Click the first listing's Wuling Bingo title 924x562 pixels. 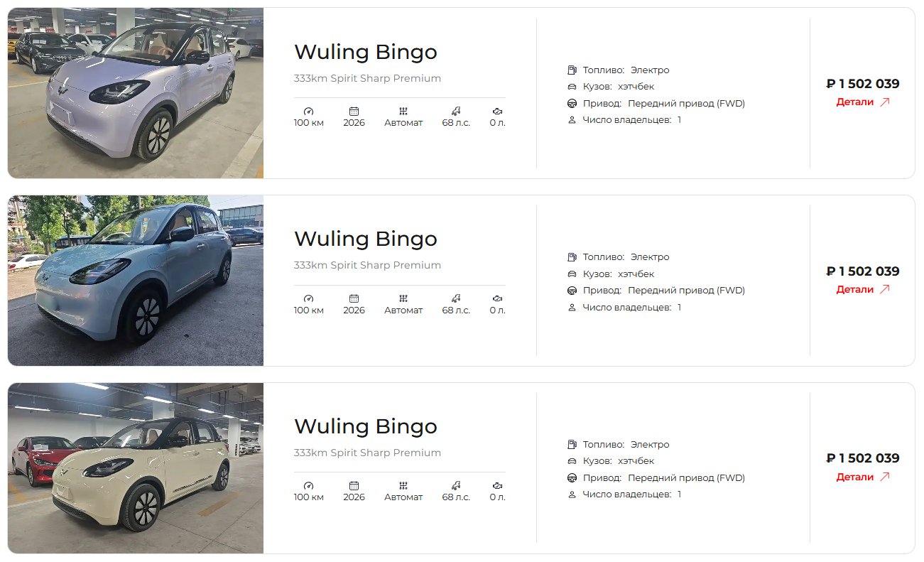pyautogui.click(x=366, y=52)
